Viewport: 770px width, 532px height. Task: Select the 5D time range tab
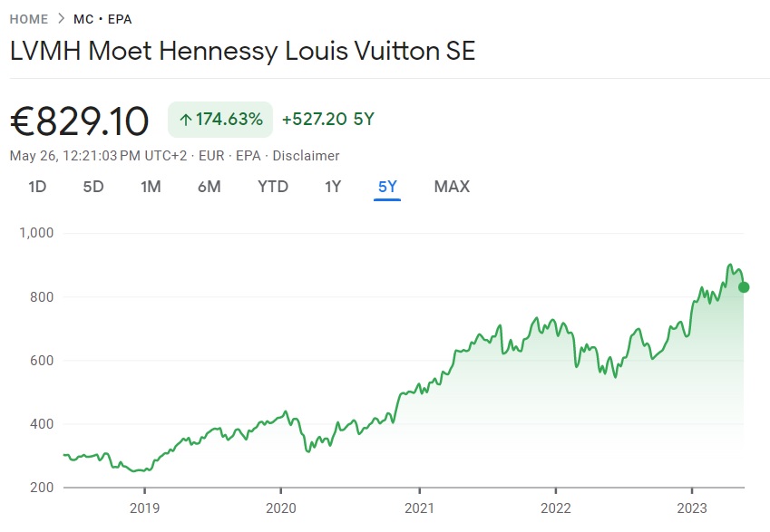(93, 187)
